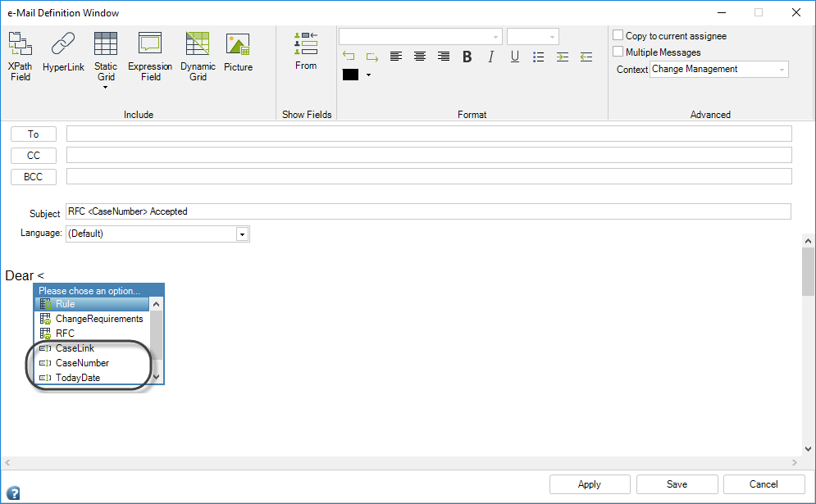Toggle underline formatting
Image resolution: width=816 pixels, height=504 pixels.
click(x=515, y=57)
